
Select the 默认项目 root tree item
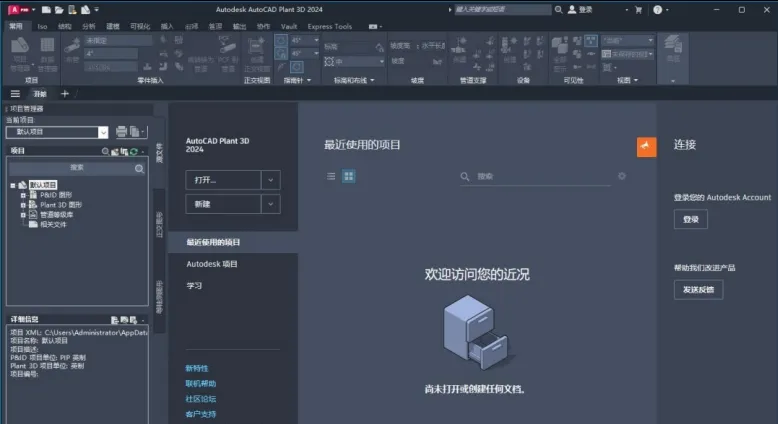[x=43, y=185]
